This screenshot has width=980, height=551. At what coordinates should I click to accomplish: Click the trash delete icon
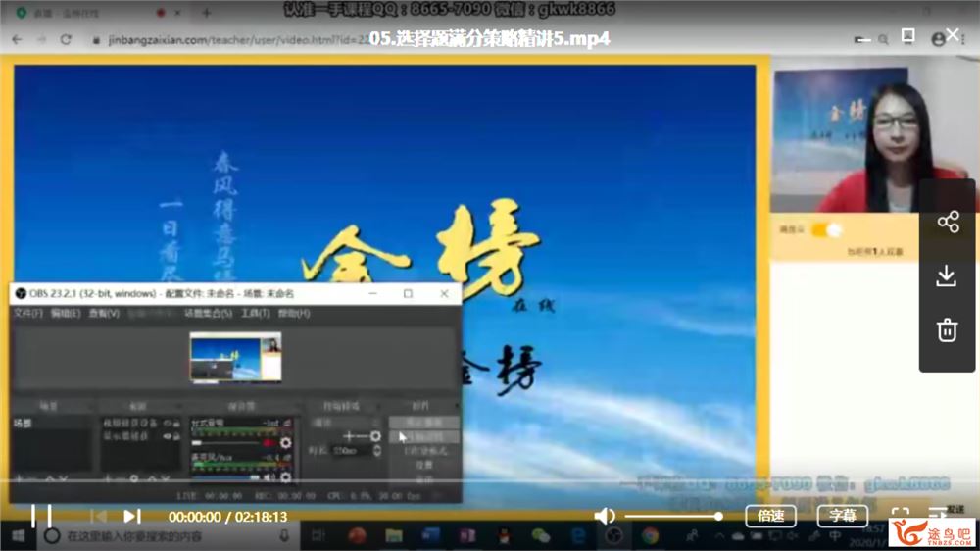pyautogui.click(x=947, y=329)
